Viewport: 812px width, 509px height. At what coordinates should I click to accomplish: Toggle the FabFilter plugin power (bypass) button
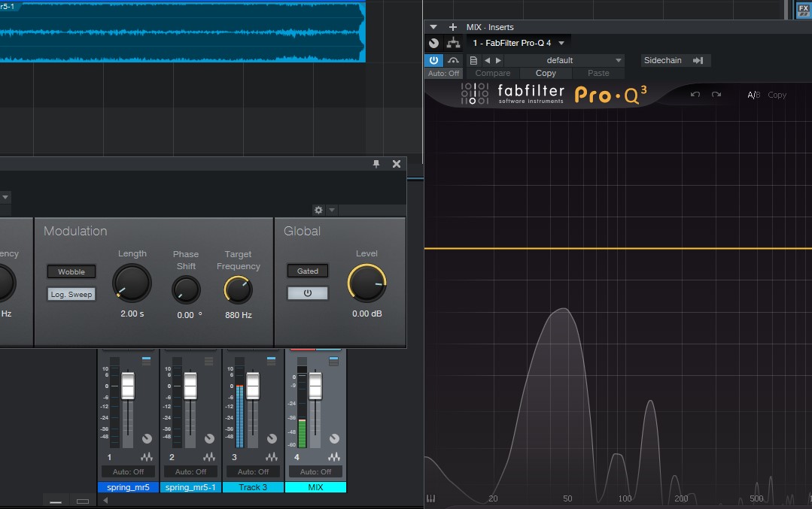434,60
